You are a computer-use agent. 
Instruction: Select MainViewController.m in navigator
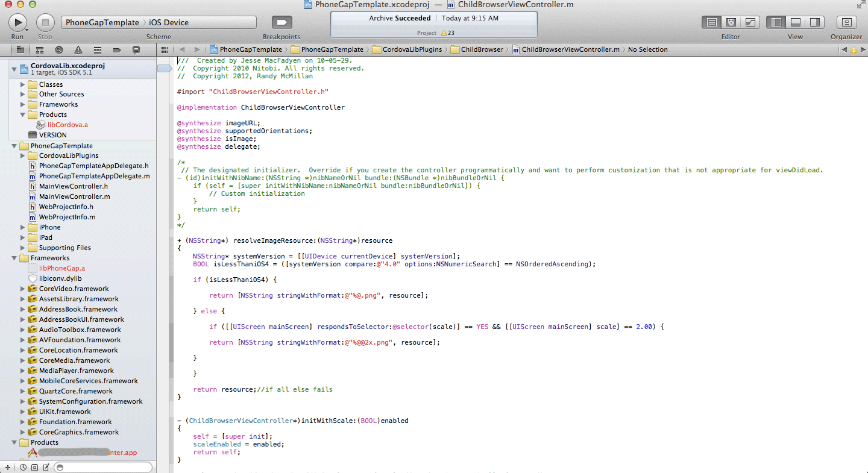click(x=74, y=196)
